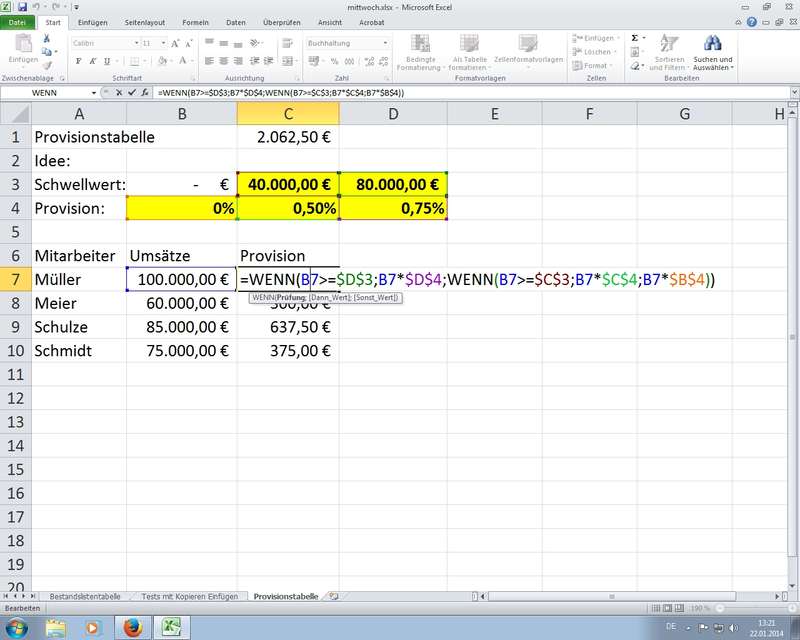800x640 pixels.
Task: Click the Suchen und Auswählen binoculars icon
Action: coord(713,44)
